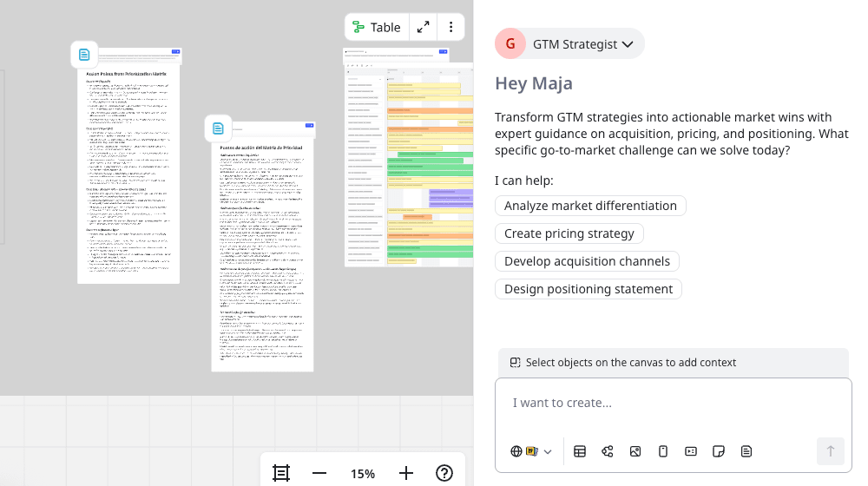868x486 pixels.
Task: Click the yellow knowledge source icon
Action: [531, 451]
